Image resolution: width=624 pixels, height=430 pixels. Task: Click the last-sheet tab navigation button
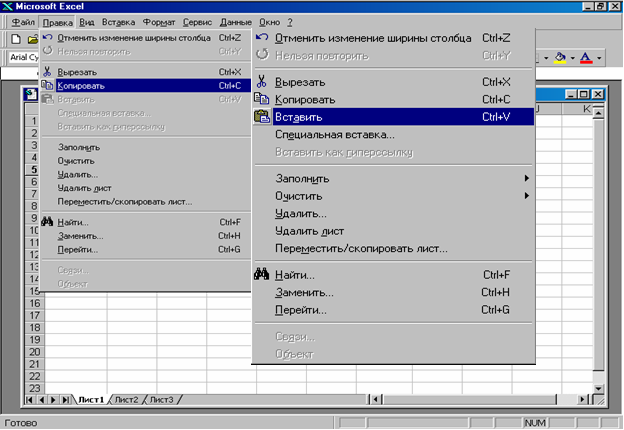(x=66, y=400)
